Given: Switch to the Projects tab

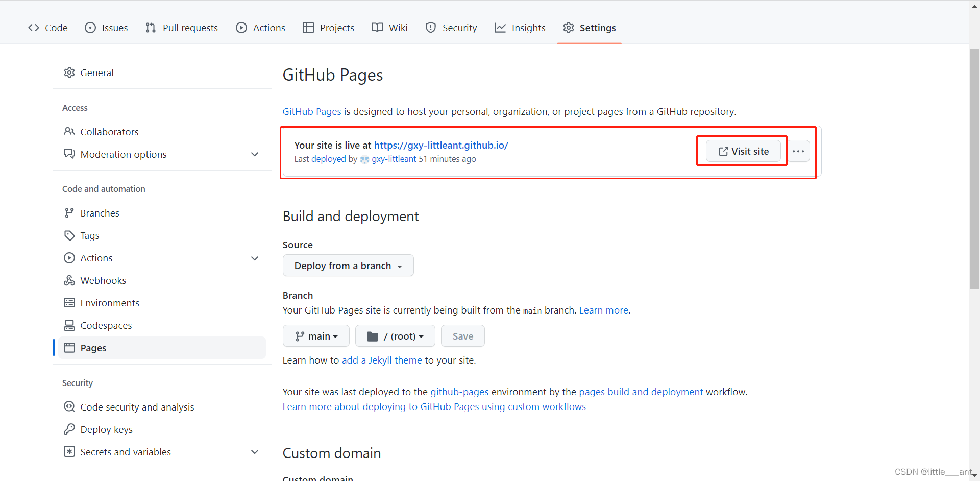Looking at the screenshot, I should (x=328, y=28).
